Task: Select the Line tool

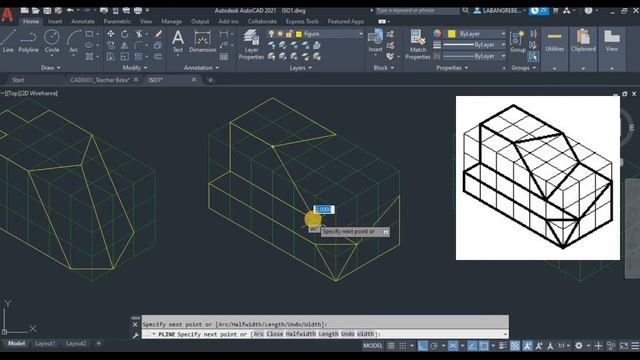Action: (x=8, y=40)
